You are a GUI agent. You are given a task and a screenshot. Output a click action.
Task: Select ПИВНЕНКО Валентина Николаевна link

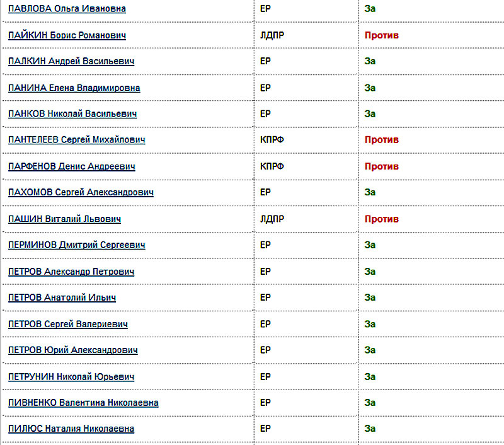click(x=83, y=403)
